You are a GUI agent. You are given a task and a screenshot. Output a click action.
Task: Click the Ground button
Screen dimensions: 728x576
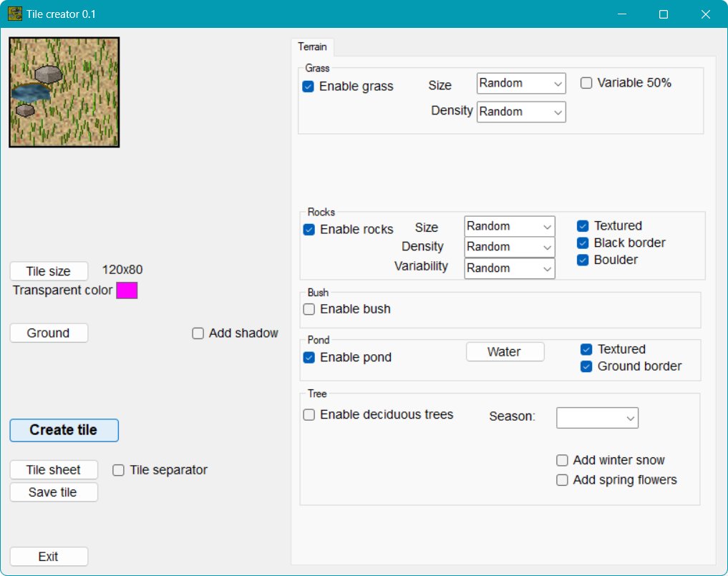[49, 333]
